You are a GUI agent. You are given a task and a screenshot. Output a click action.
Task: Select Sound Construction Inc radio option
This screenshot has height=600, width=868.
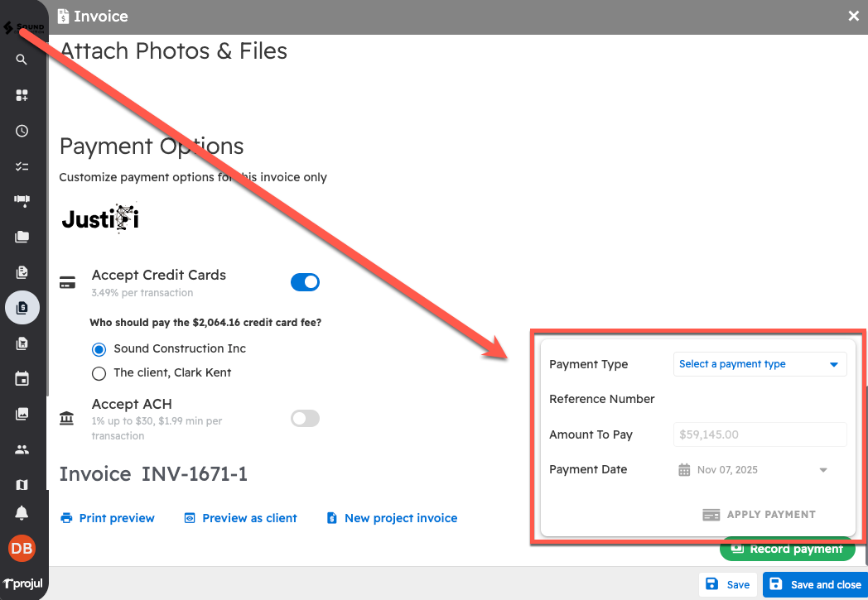coord(99,349)
